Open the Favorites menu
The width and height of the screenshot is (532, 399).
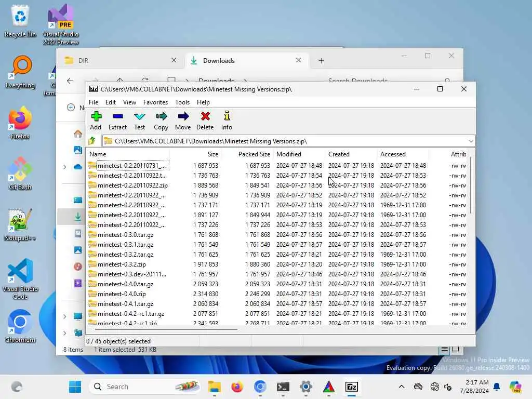(x=155, y=102)
